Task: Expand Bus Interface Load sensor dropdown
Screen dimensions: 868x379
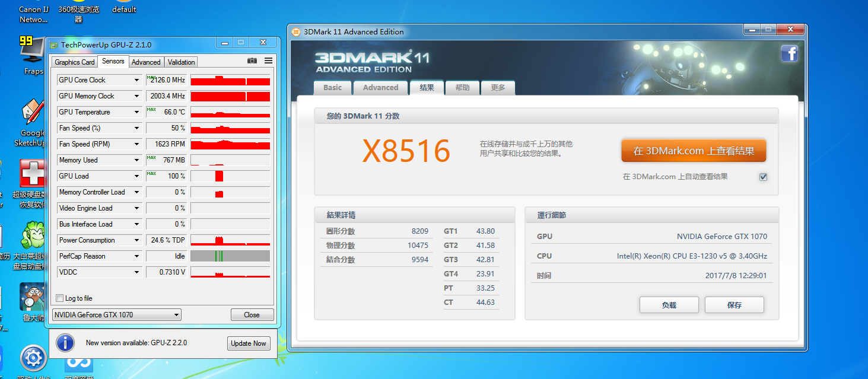Action: pos(137,224)
